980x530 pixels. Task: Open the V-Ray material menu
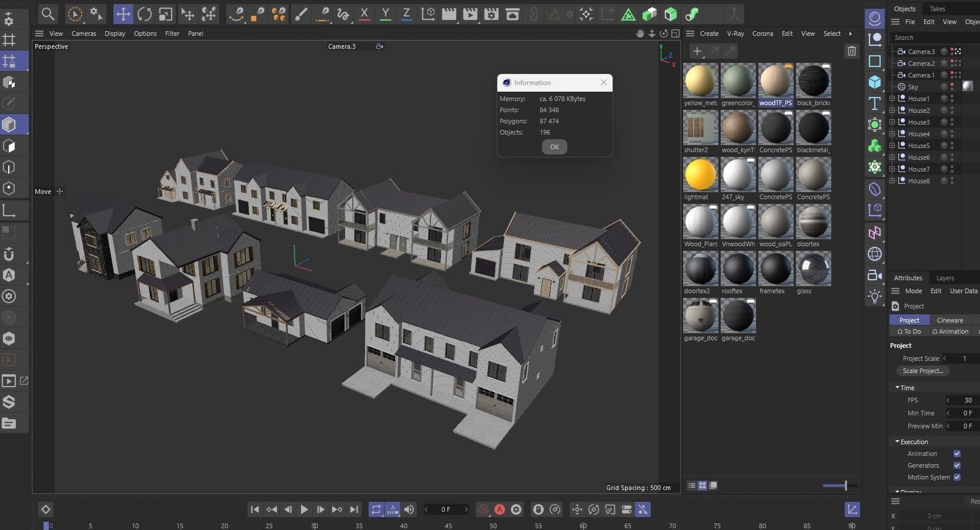coord(735,33)
